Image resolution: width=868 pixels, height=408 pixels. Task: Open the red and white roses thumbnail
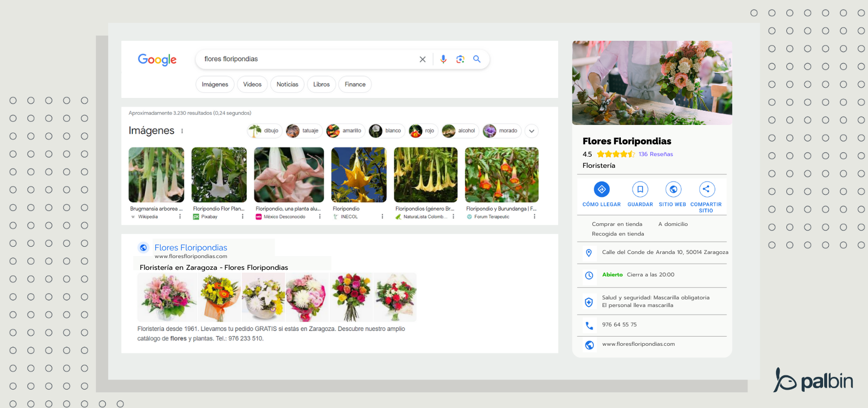(395, 297)
